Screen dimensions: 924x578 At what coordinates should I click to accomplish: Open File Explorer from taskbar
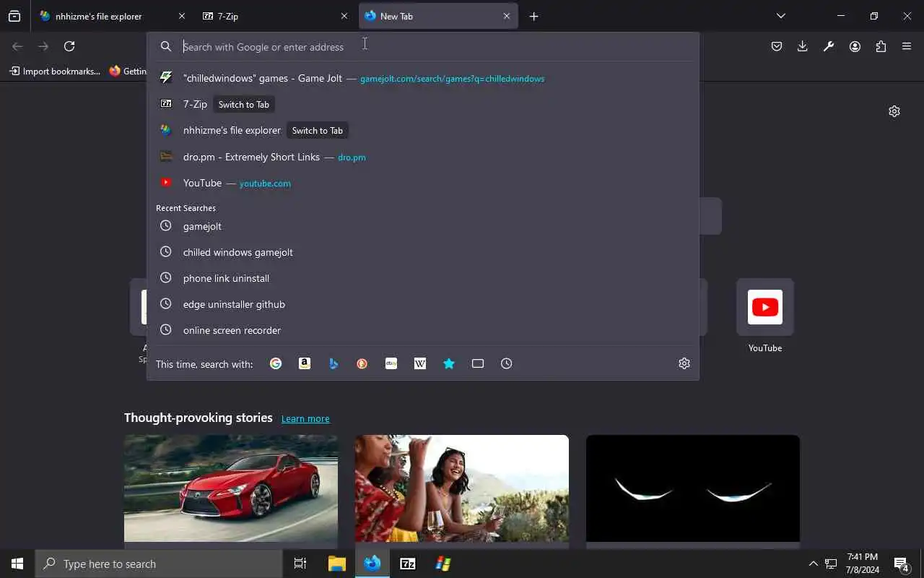click(337, 564)
